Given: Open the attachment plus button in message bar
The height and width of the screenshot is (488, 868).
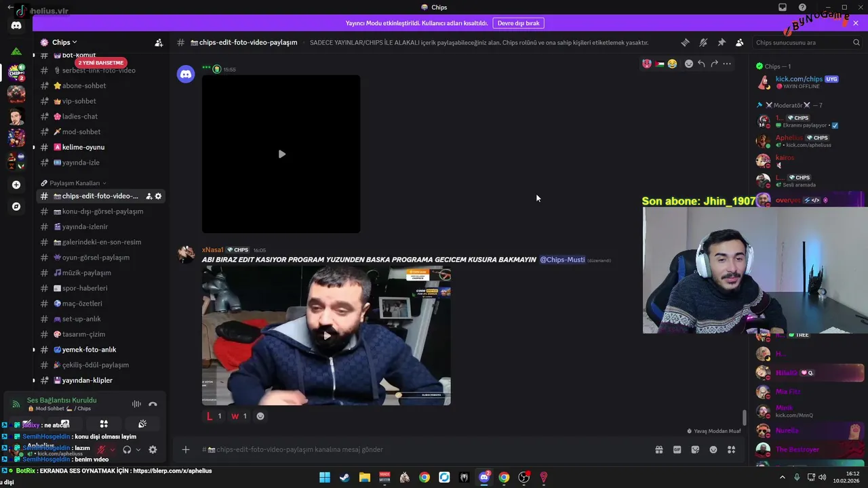Looking at the screenshot, I should click(186, 449).
